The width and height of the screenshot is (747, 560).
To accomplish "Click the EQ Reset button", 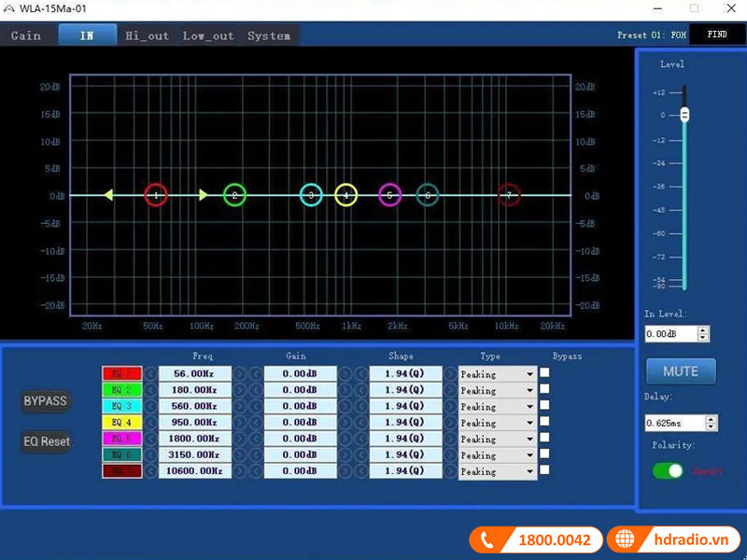I will 46,441.
